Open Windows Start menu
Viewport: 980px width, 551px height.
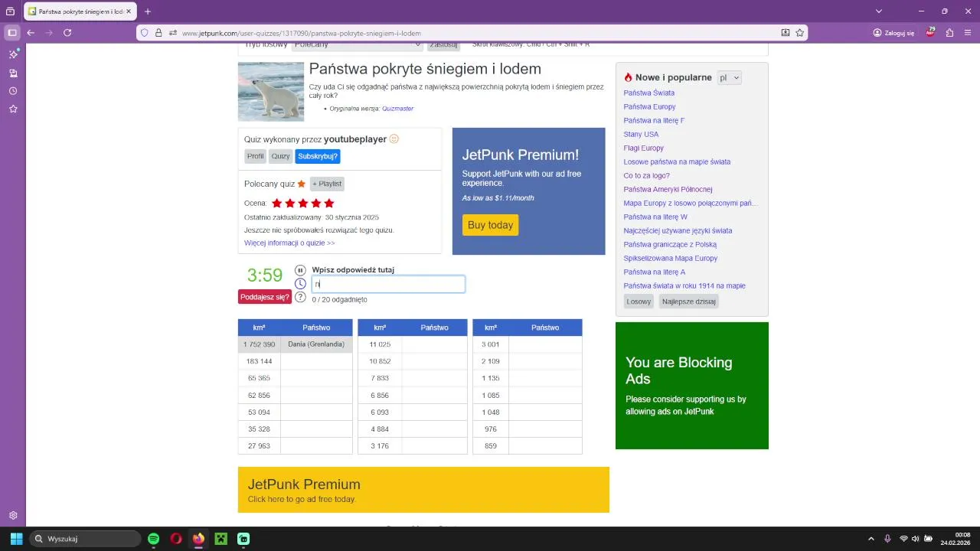[16, 539]
